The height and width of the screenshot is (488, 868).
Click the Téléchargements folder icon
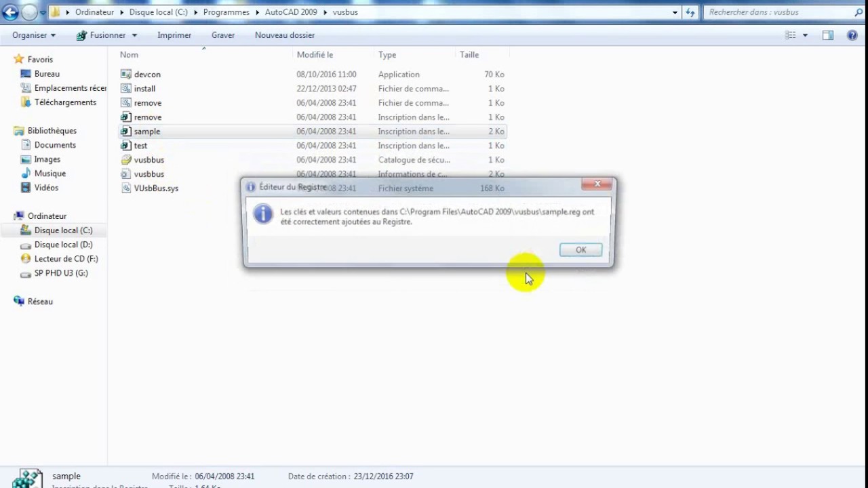click(26, 102)
